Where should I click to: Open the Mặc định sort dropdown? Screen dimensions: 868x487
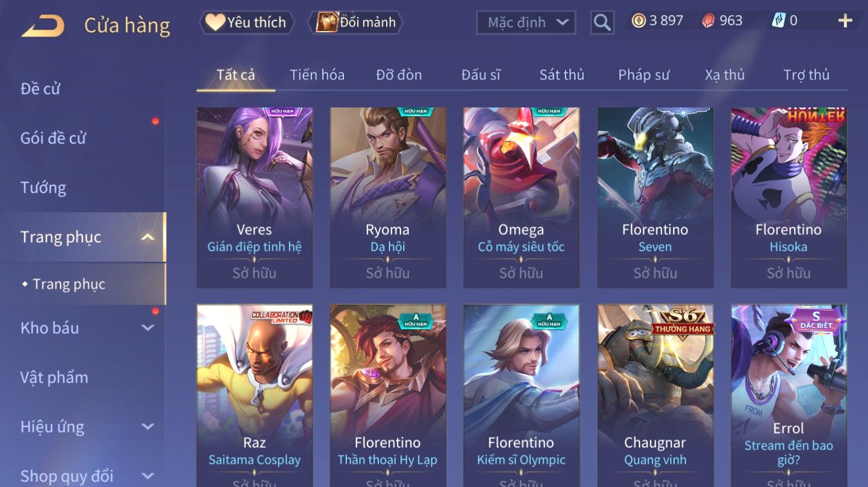pyautogui.click(x=526, y=23)
